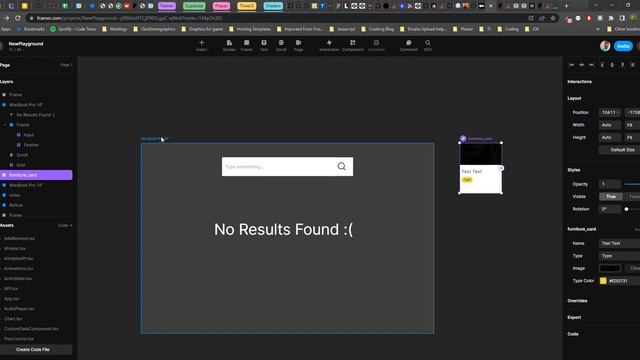Click the Image black thumbnail swatch
Image resolution: width=640 pixels, height=360 pixels.
pos(610,268)
